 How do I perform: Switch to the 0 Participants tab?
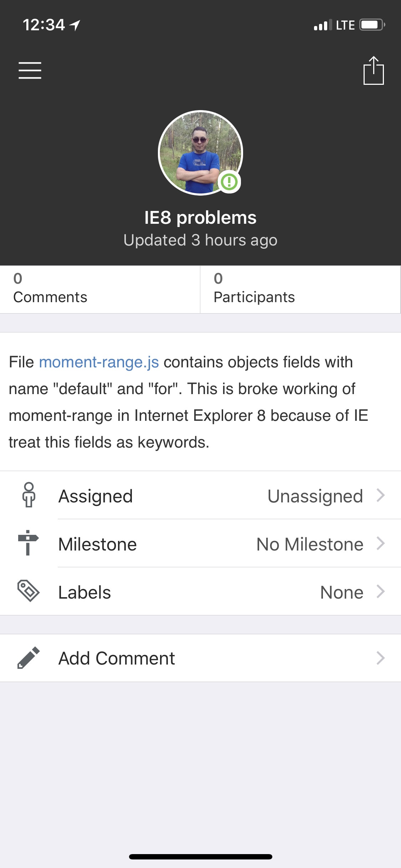(x=300, y=289)
